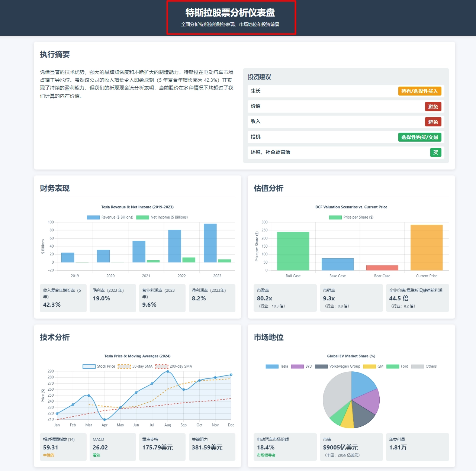Hide the Stock Price series via legend
The height and width of the screenshot is (471, 476).
99,367
